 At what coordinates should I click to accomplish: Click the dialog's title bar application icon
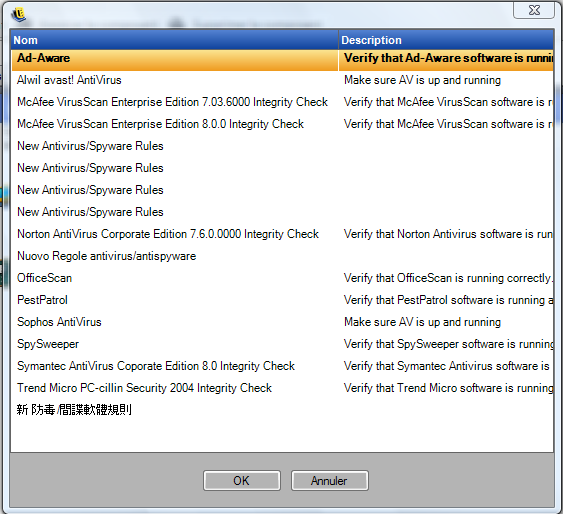pyautogui.click(x=19, y=14)
